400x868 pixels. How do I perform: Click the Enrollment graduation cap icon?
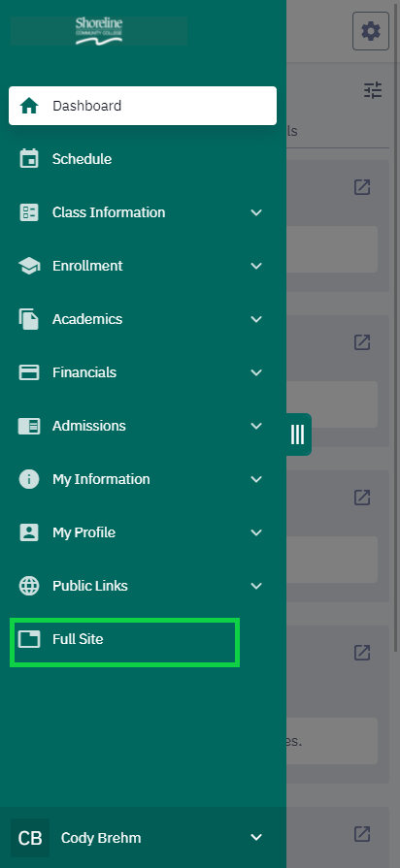click(x=29, y=266)
